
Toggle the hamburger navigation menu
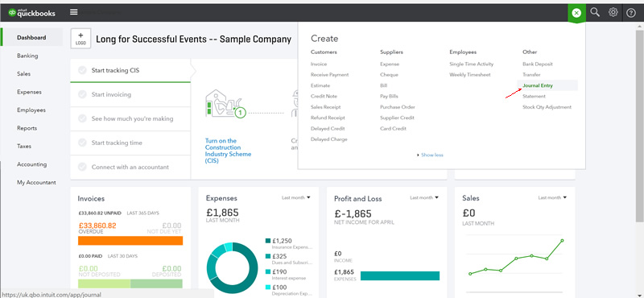[x=74, y=12]
